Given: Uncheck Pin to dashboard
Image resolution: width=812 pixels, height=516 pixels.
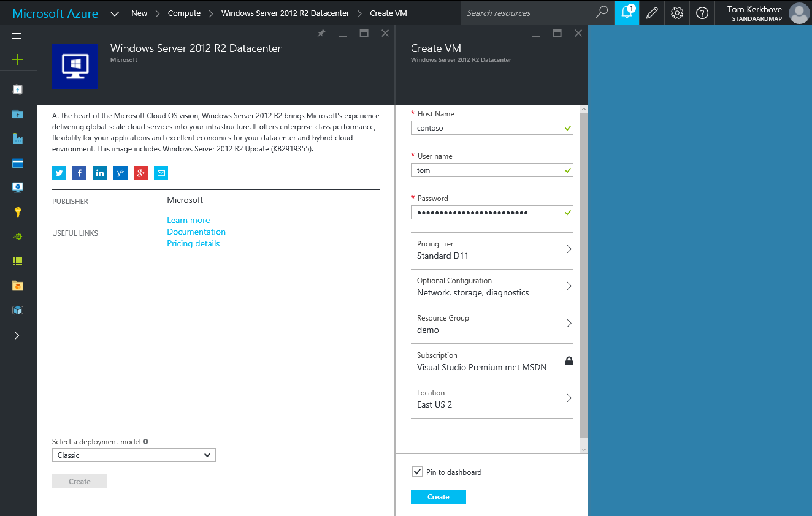Looking at the screenshot, I should pos(417,472).
